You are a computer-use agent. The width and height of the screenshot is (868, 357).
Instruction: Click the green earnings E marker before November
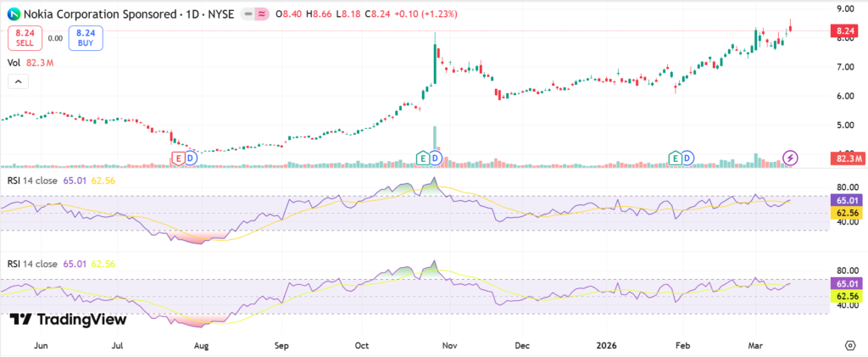coord(423,158)
